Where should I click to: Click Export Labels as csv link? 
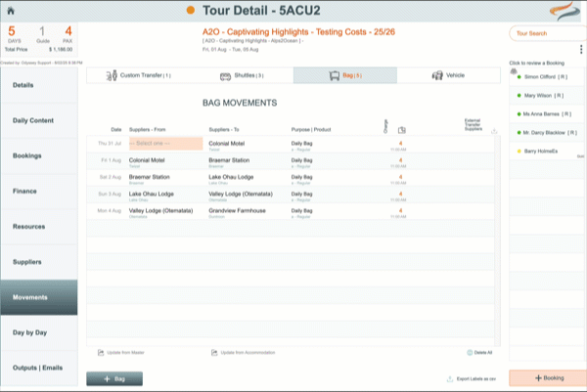click(x=476, y=379)
